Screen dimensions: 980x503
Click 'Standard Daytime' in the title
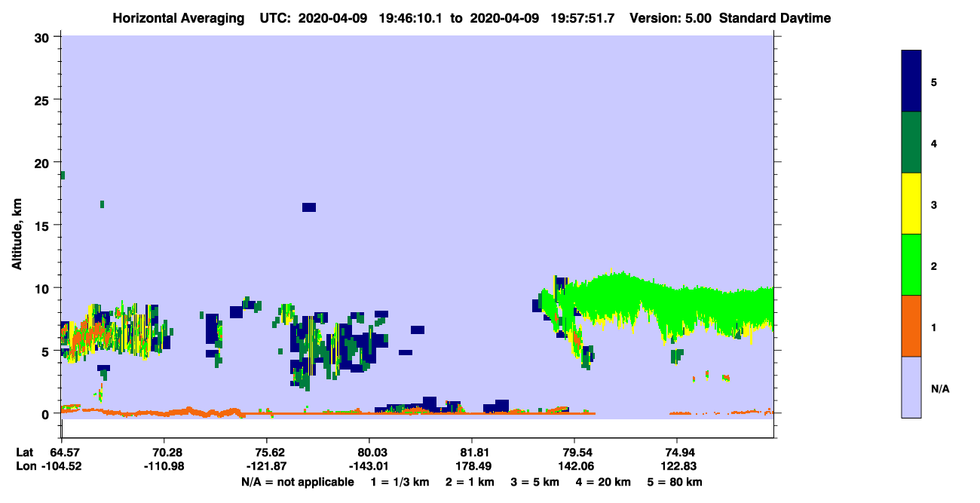[x=775, y=18]
